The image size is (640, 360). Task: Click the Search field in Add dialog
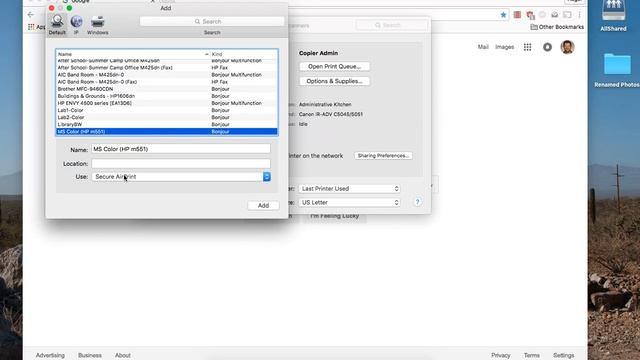tap(212, 21)
